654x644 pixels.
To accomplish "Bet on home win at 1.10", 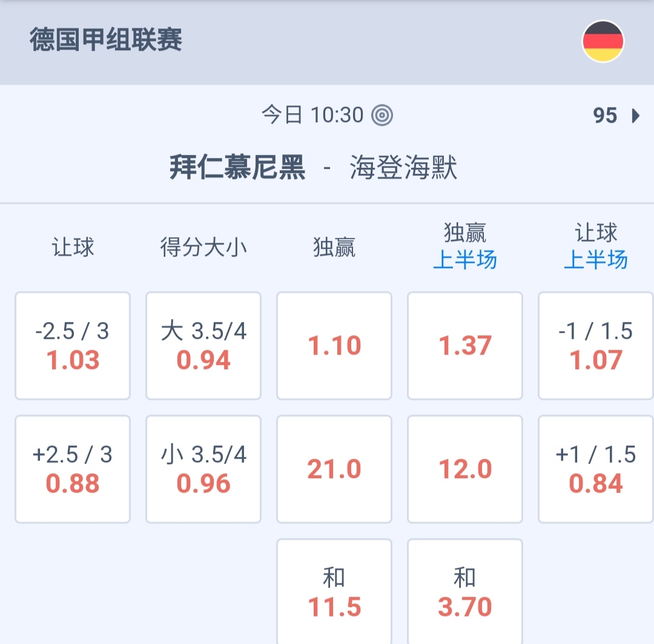I will point(334,346).
